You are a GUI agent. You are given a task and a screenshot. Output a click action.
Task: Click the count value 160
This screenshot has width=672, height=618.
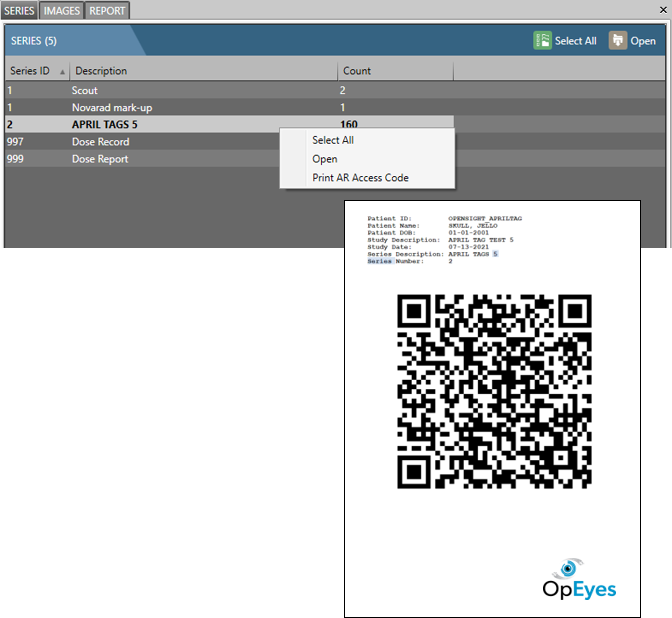pyautogui.click(x=349, y=124)
